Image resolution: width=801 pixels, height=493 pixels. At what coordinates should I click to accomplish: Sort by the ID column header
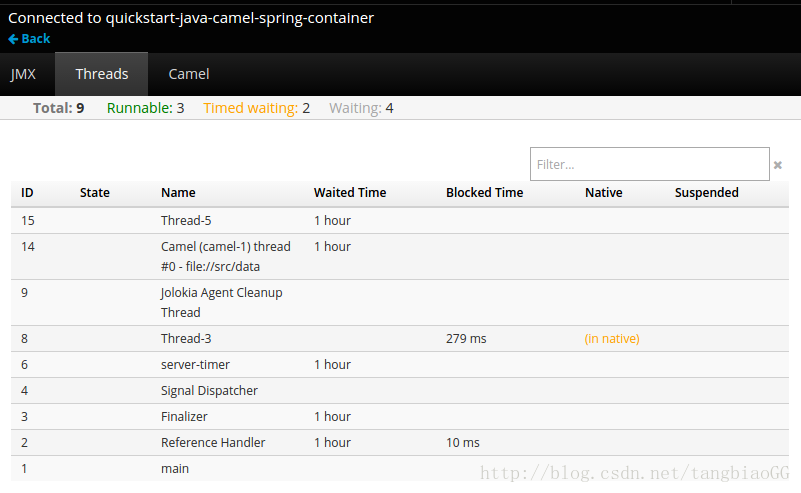click(27, 193)
